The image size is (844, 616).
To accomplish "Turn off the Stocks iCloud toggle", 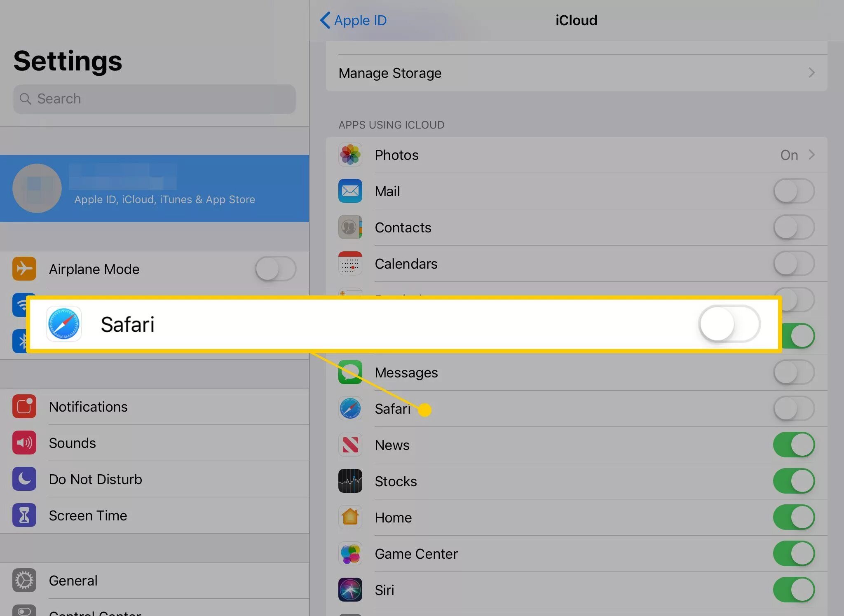I will pos(793,481).
